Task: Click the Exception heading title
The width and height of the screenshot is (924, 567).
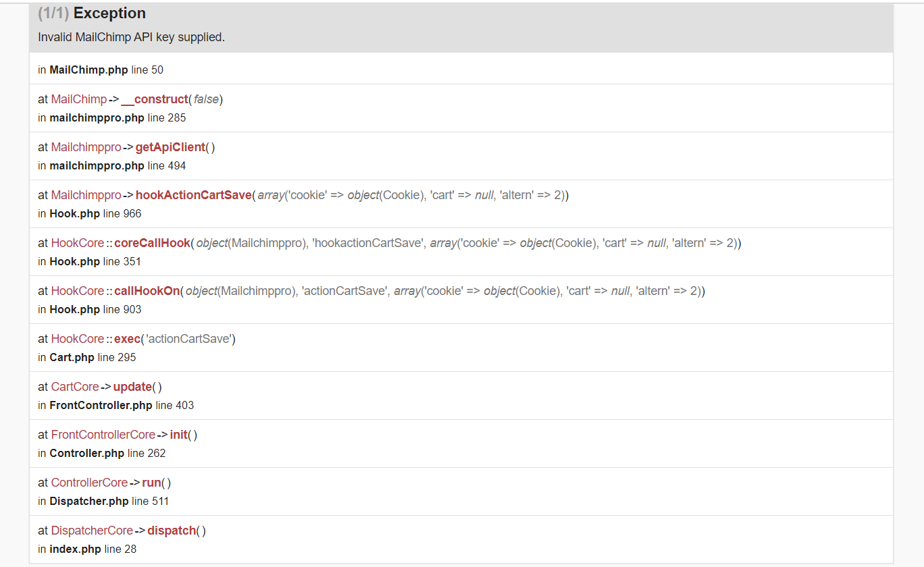Action: (109, 13)
